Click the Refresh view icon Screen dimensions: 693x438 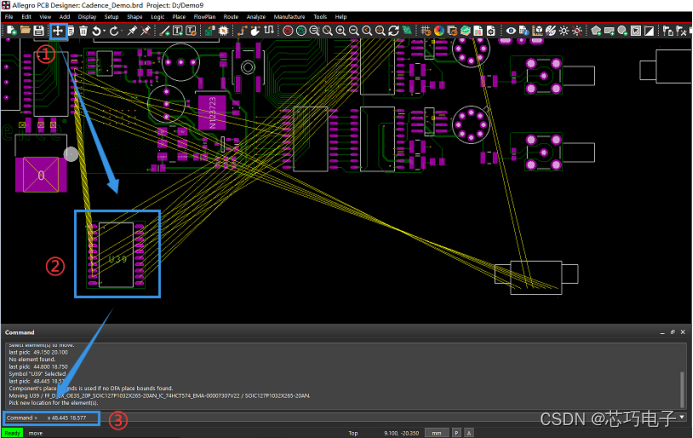(x=394, y=31)
